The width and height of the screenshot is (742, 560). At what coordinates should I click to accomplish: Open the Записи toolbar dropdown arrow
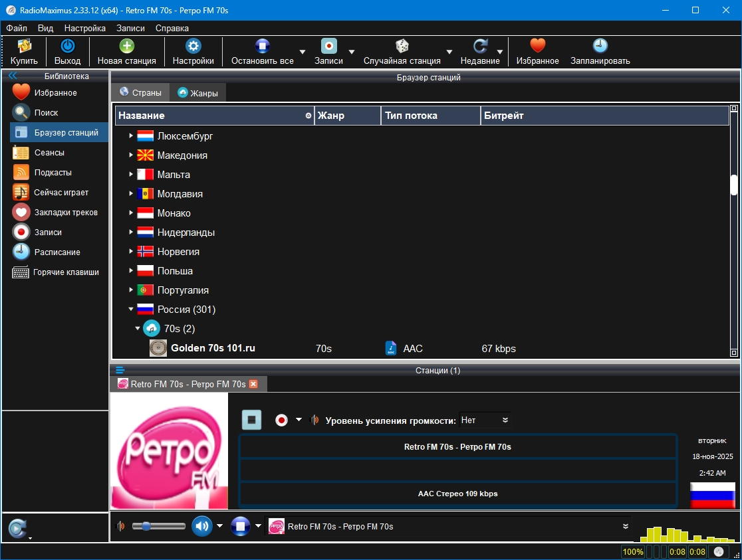tap(352, 52)
